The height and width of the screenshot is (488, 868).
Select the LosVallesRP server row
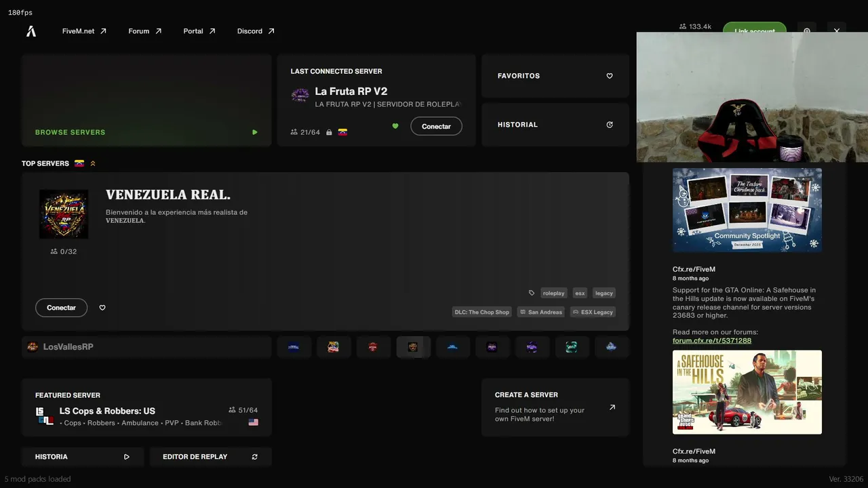pyautogui.click(x=146, y=347)
